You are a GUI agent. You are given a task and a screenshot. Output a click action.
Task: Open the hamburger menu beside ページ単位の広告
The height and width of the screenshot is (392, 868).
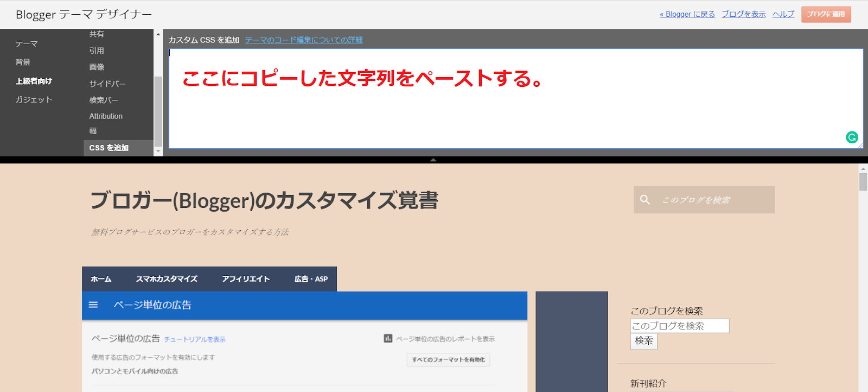pyautogui.click(x=93, y=305)
